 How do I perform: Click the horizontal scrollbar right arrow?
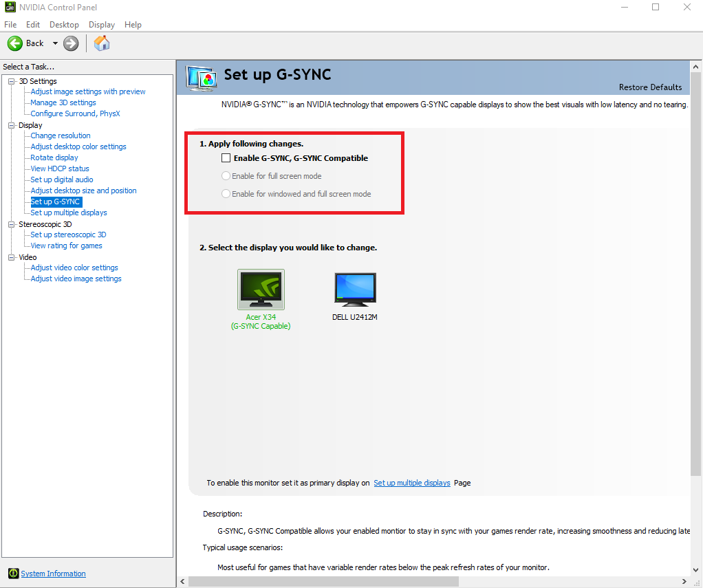tap(684, 581)
